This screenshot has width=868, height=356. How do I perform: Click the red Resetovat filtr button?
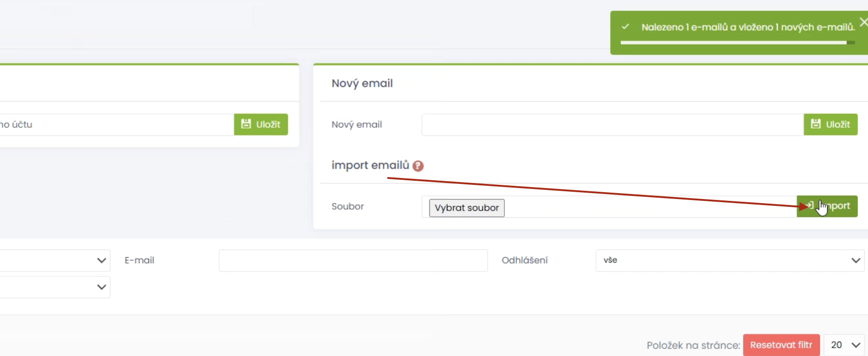click(781, 345)
